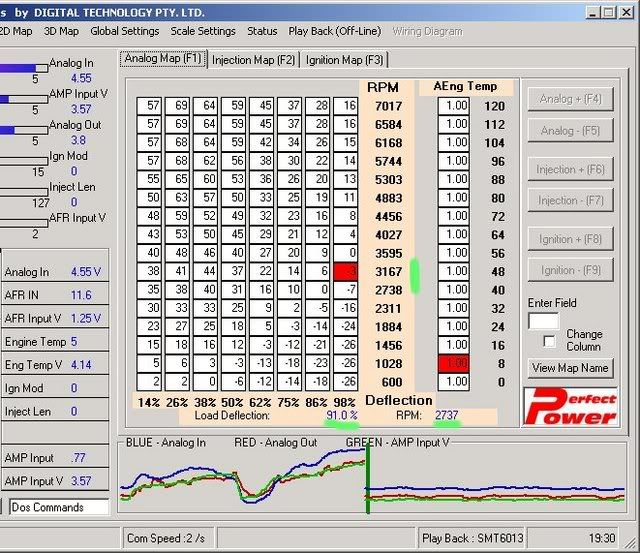The height and width of the screenshot is (553, 640).
Task: Select the Analog Map (F1) tab
Action: pos(163,59)
